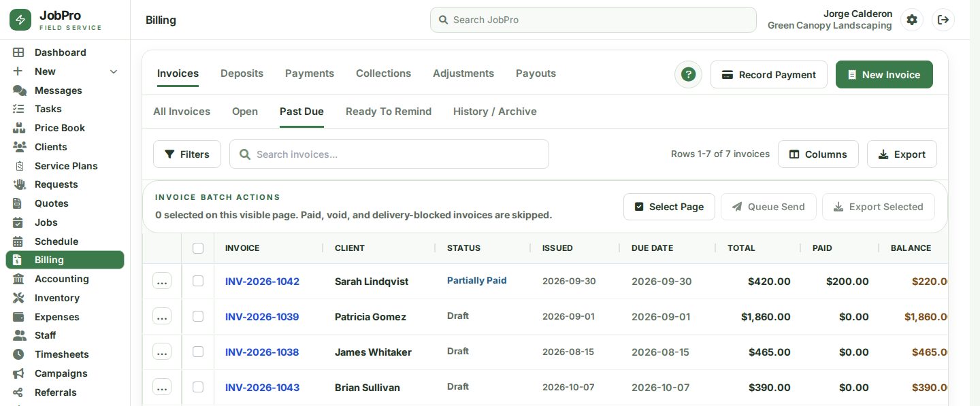Screen dimensions: 980x406
Task: Open row actions for INV-2026-1042
Action: (x=162, y=281)
